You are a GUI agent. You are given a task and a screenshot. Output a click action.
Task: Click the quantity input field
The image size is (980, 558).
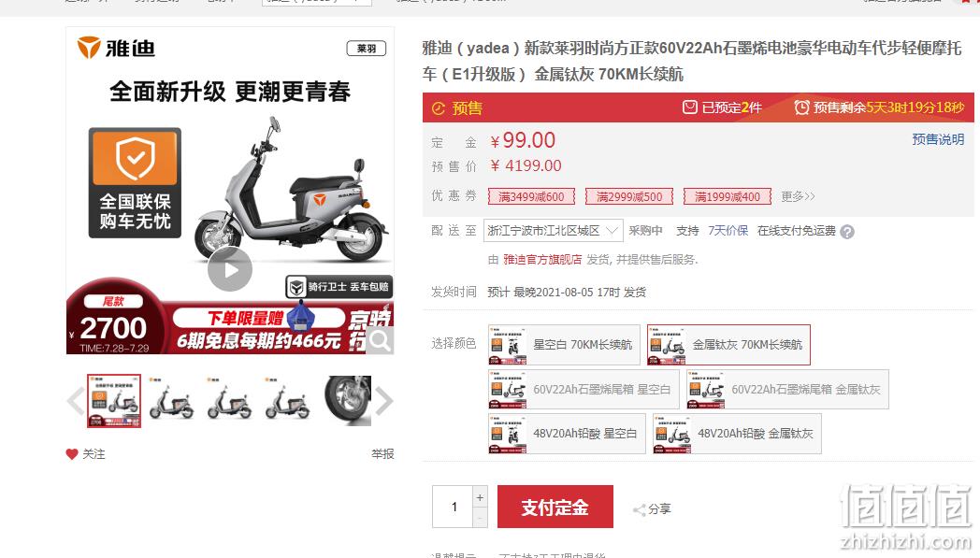454,507
